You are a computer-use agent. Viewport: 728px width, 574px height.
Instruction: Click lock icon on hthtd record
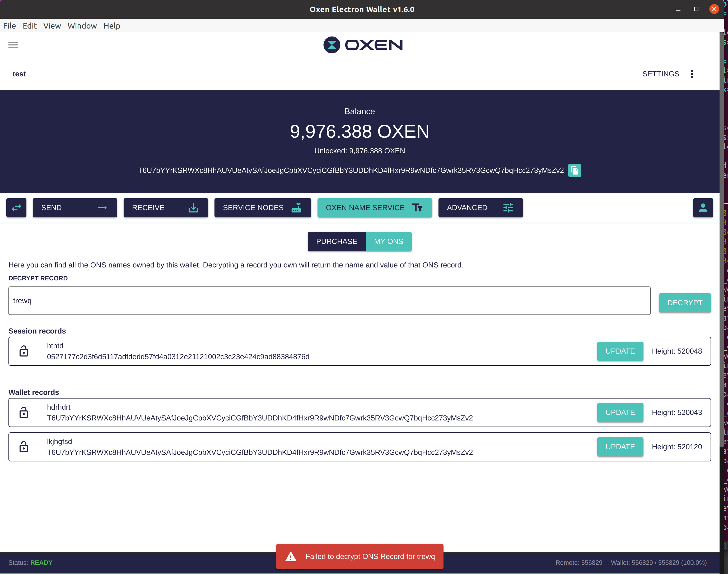[x=24, y=351]
